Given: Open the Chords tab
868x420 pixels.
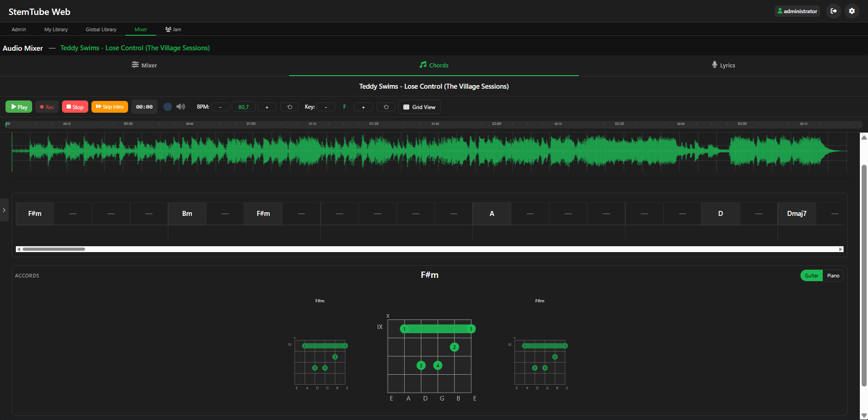Looking at the screenshot, I should click(434, 65).
